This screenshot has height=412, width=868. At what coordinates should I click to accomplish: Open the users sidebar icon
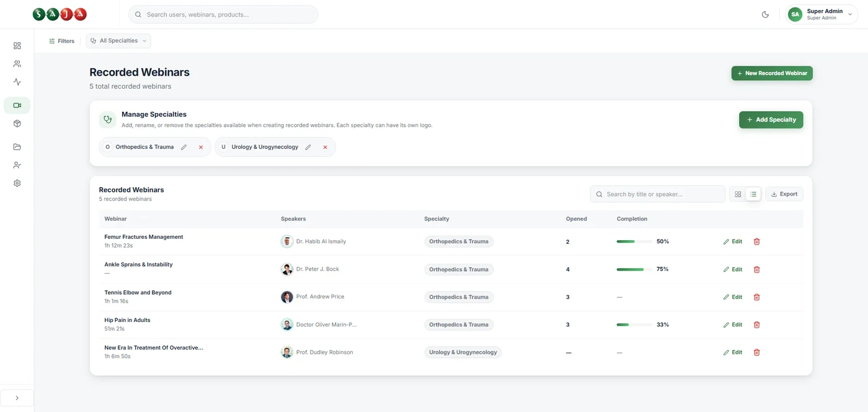coord(17,63)
